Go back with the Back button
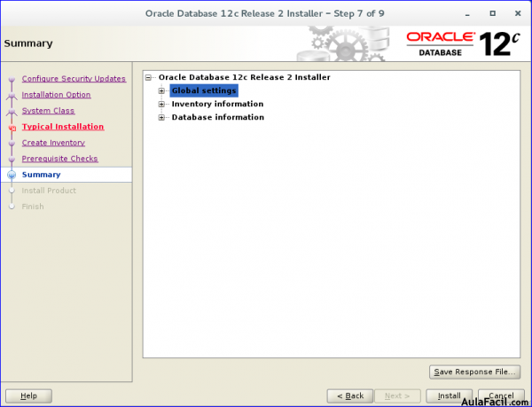 (x=350, y=395)
